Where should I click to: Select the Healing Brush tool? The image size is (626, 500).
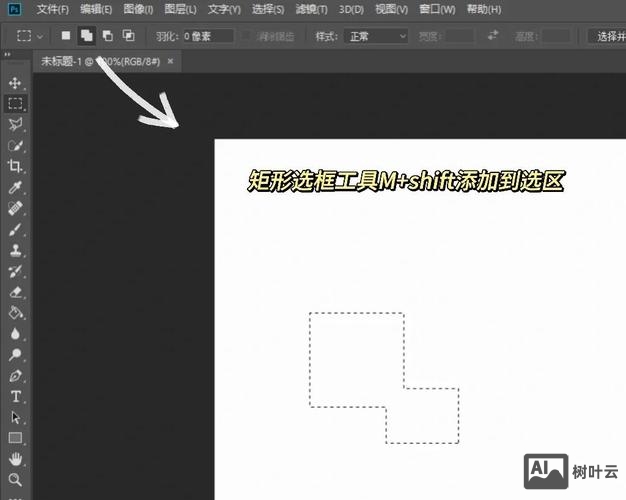pyautogui.click(x=15, y=208)
